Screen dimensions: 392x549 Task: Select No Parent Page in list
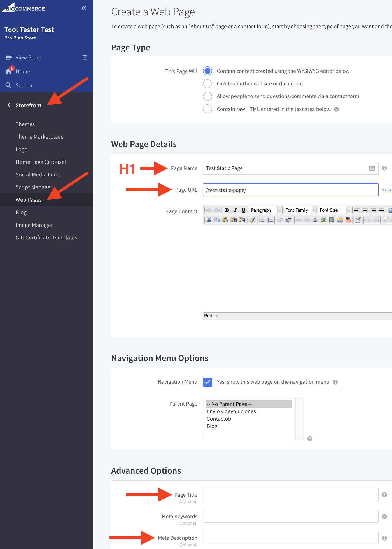pyautogui.click(x=249, y=404)
